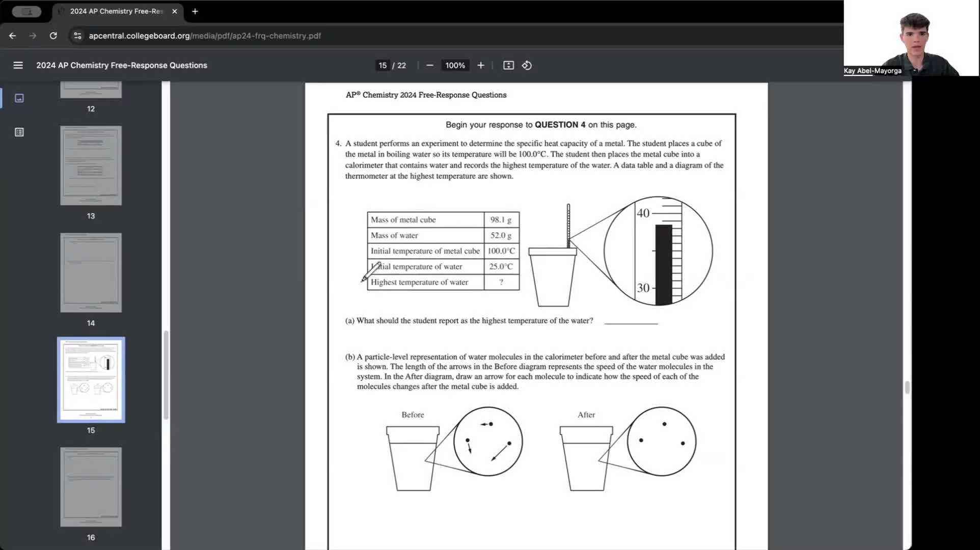Viewport: 980px width, 550px height.
Task: Rotate the PDF counterclockwise
Action: click(x=527, y=65)
